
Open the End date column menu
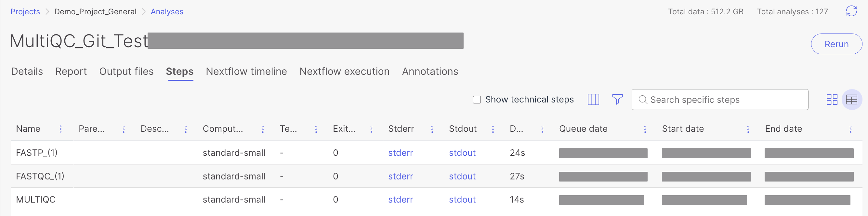pos(850,129)
